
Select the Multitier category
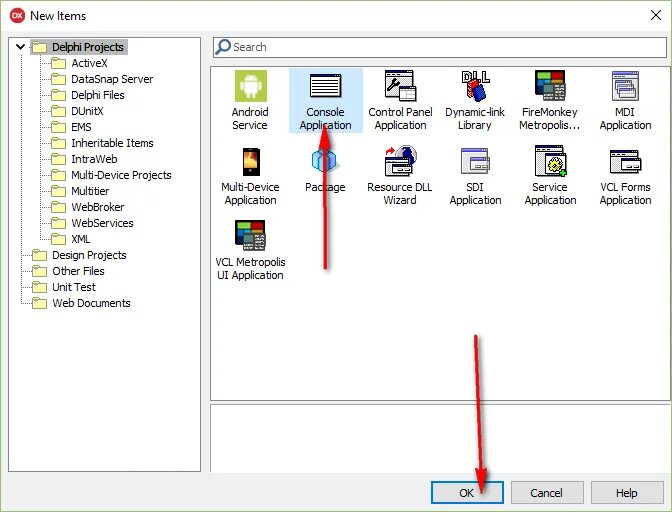point(80,191)
